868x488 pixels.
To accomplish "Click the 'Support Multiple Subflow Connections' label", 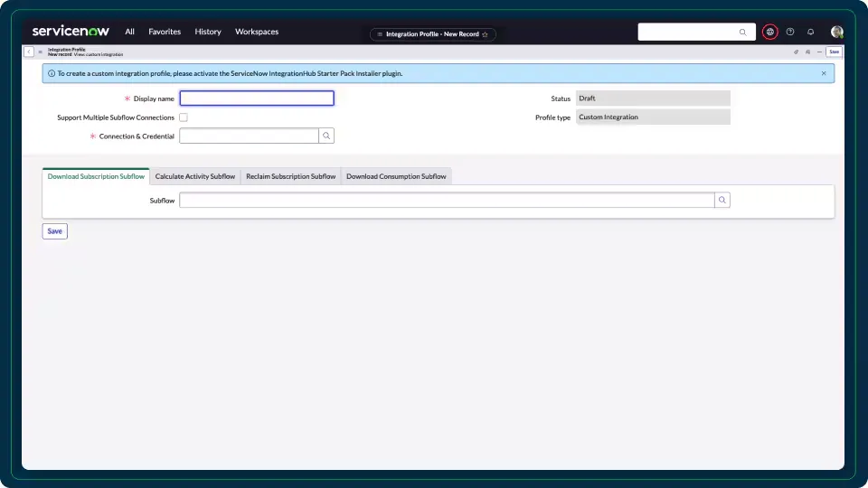I will coord(116,117).
